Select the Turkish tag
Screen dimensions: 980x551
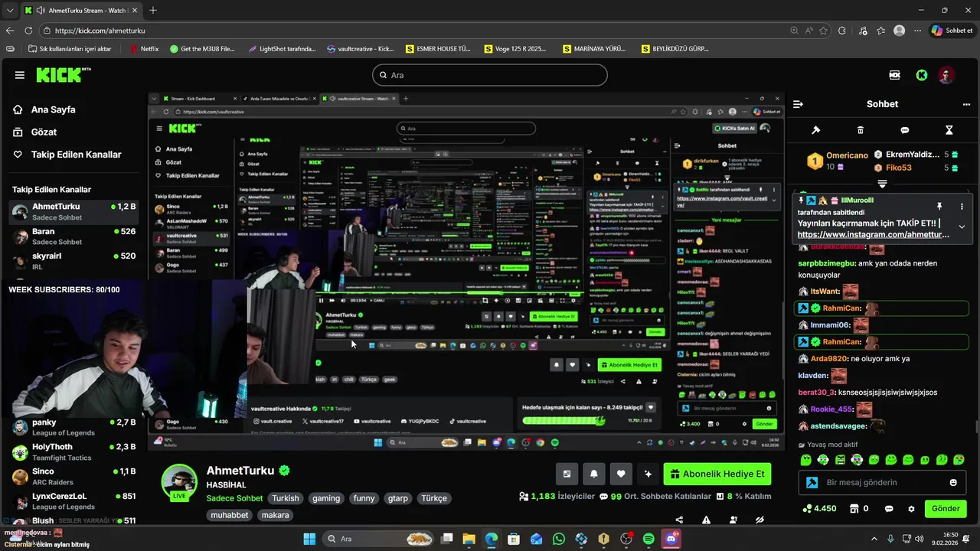[x=286, y=498]
